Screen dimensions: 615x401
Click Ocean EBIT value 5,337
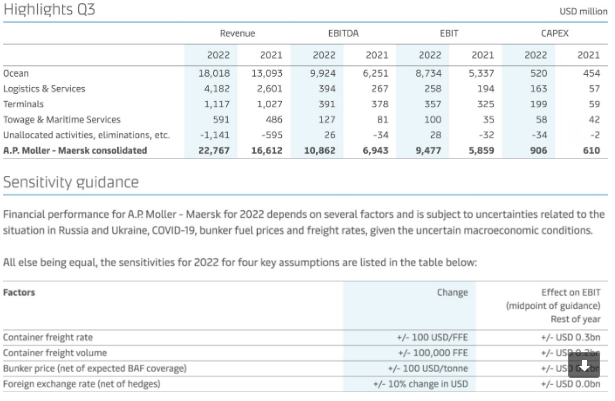coord(481,73)
